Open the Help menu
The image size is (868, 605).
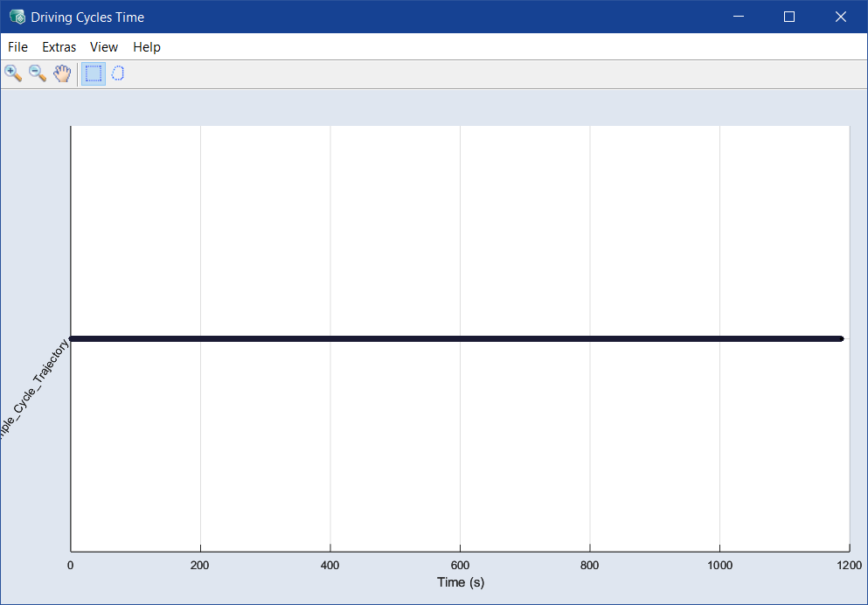(x=147, y=47)
